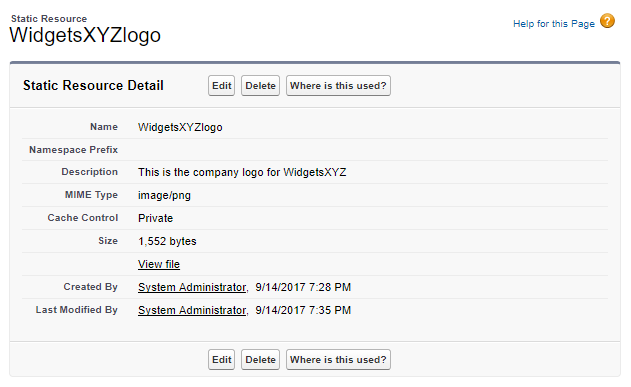The image size is (631, 387).
Task: Select bottom 'Where is this used?' button
Action: click(x=338, y=360)
